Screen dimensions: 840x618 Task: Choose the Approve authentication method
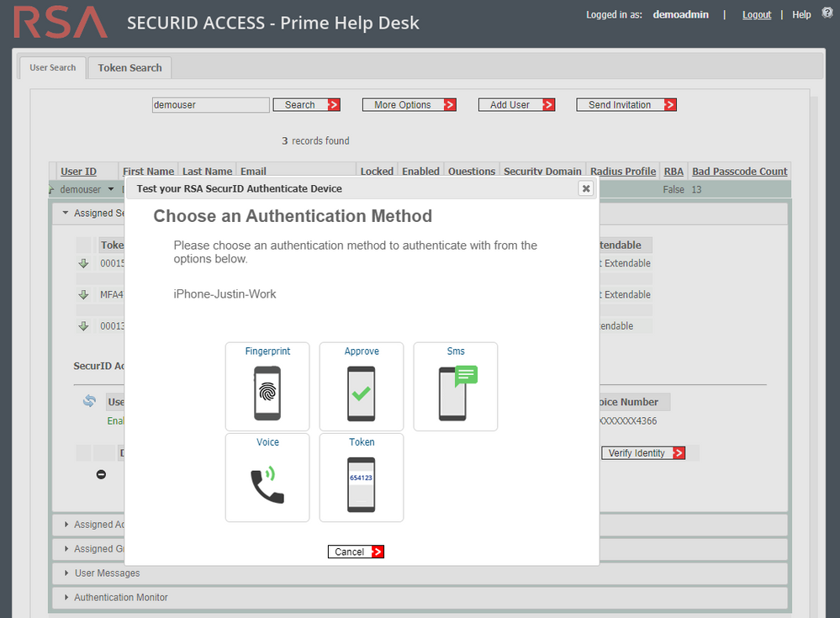[361, 387]
